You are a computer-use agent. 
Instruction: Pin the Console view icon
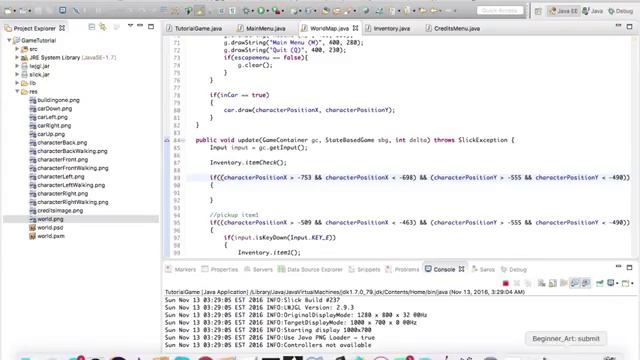pos(600,283)
